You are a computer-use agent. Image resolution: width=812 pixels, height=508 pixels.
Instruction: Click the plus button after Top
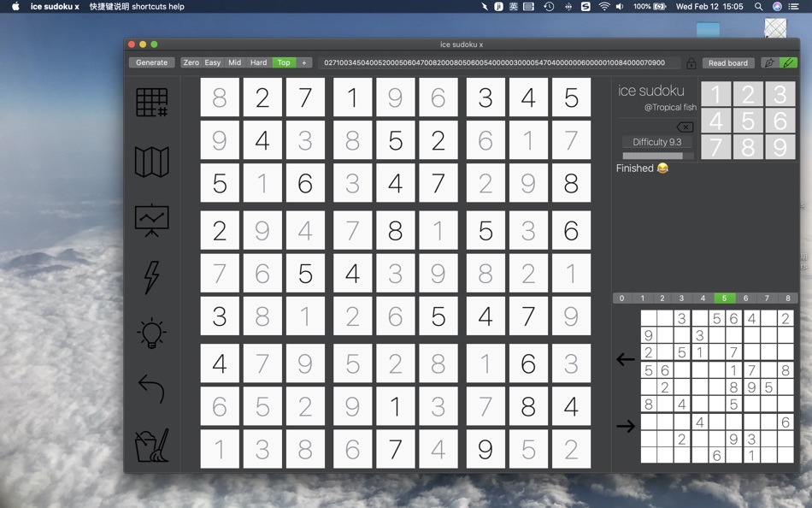pos(304,62)
